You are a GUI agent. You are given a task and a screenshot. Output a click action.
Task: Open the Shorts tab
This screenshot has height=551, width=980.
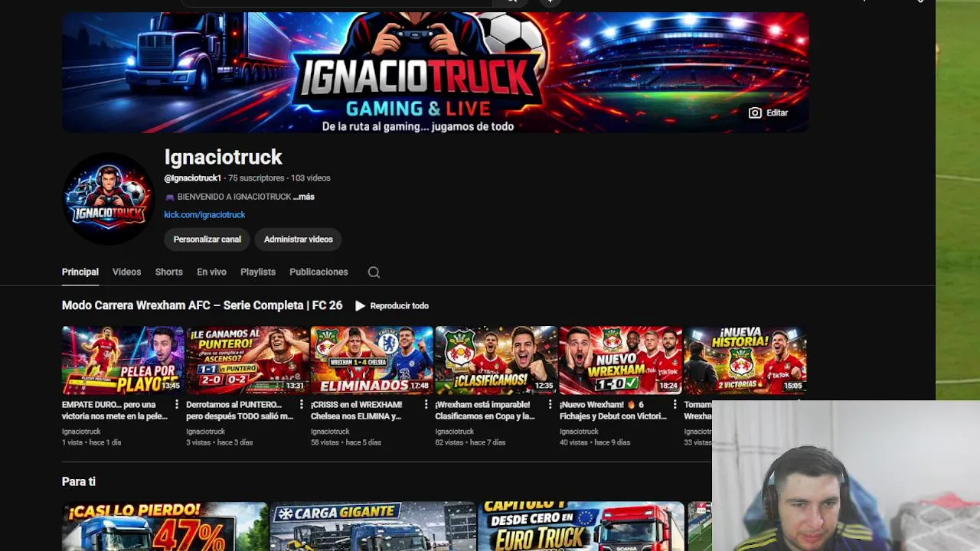168,272
